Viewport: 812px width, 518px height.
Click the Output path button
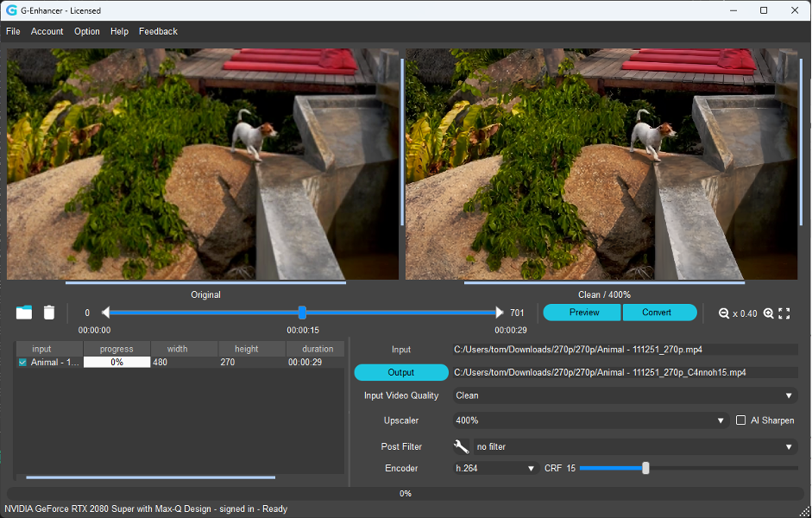[401, 372]
